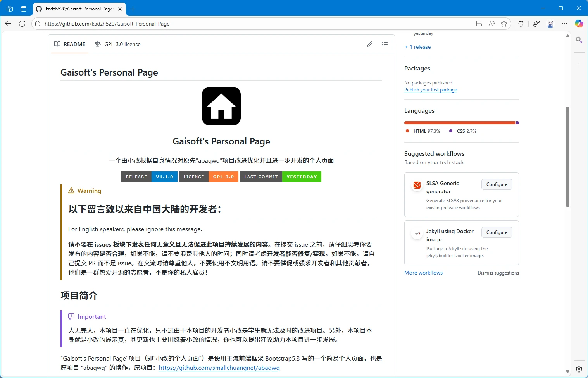Edit the README with pencil icon

pyautogui.click(x=370, y=44)
